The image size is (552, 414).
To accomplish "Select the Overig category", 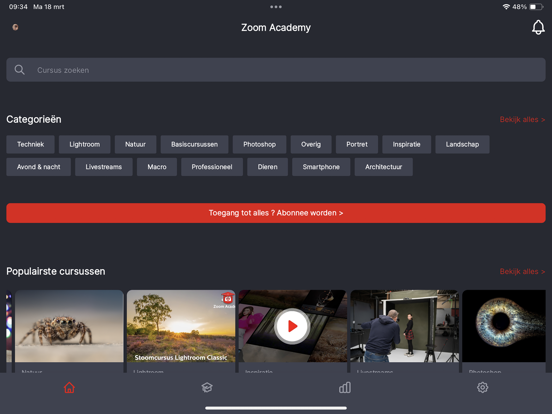I will pyautogui.click(x=311, y=144).
